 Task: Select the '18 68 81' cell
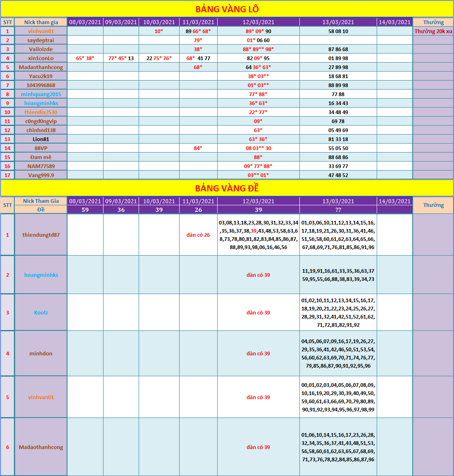pyautogui.click(x=338, y=76)
